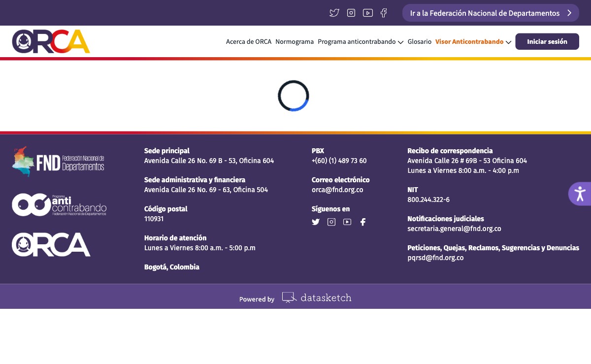Image resolution: width=591 pixels, height=364 pixels.
Task: Click the footer Instagram icon
Action: (x=331, y=222)
